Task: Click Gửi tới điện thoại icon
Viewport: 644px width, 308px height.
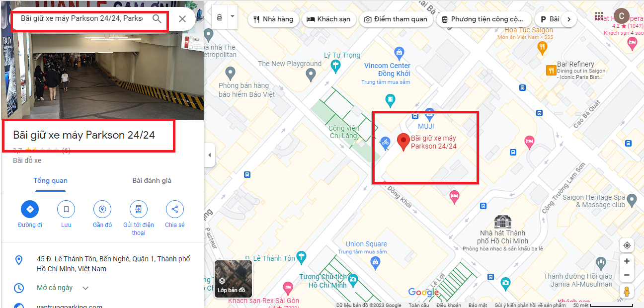Action: coord(139,209)
